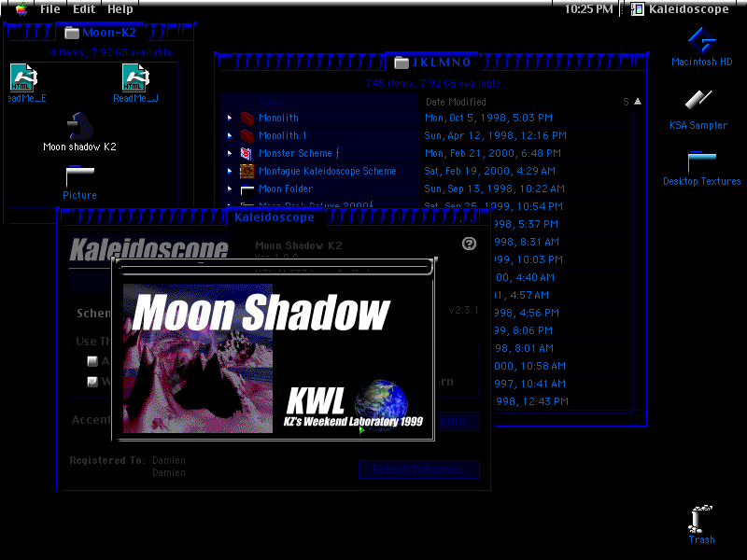The width and height of the screenshot is (747, 560).
Task: Click the Moon Folder name
Action: coord(286,189)
